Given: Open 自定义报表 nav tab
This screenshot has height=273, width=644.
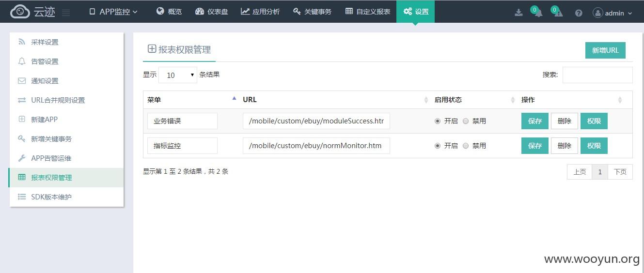Looking at the screenshot, I should [x=368, y=11].
